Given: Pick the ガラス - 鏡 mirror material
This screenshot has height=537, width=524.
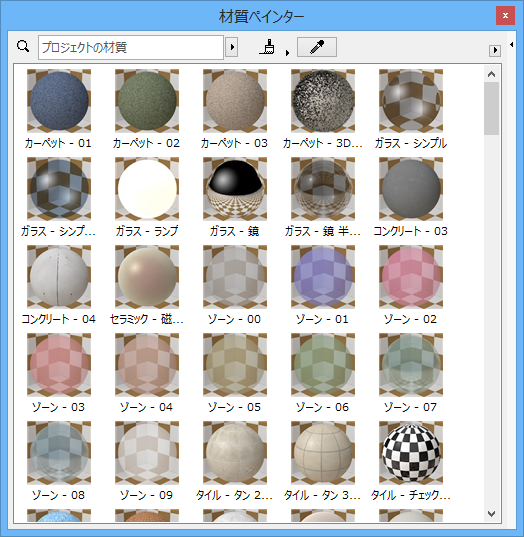Looking at the screenshot, I should 235,189.
